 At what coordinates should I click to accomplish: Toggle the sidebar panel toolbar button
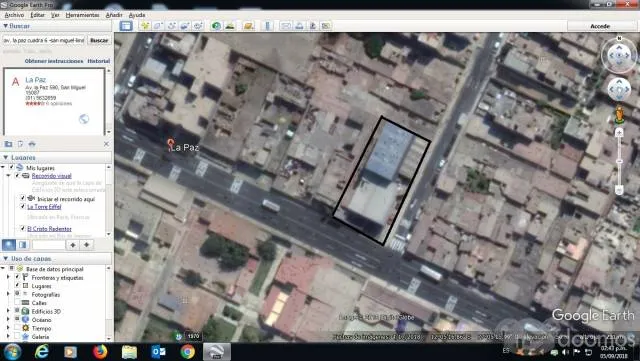point(126,26)
